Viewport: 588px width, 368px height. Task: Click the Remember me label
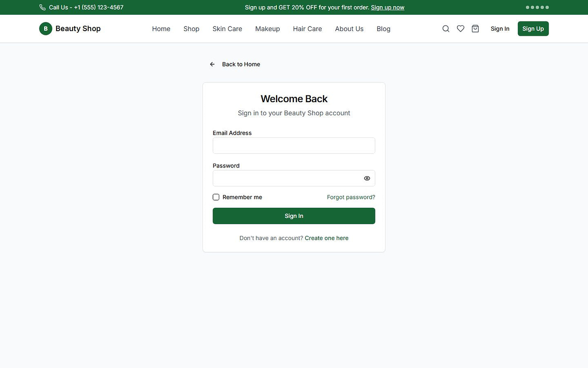242,197
